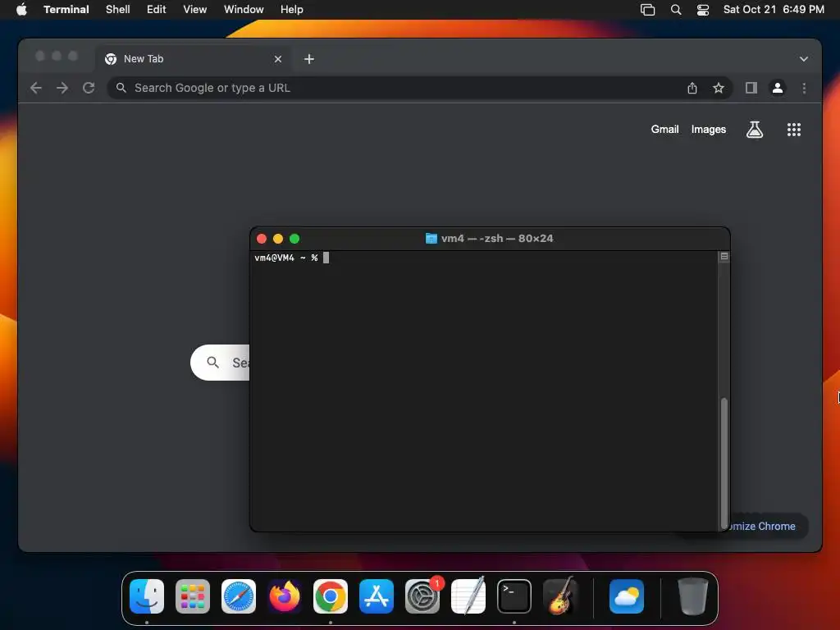Click the Terminal vertical scrollbar thumb

click(724, 463)
